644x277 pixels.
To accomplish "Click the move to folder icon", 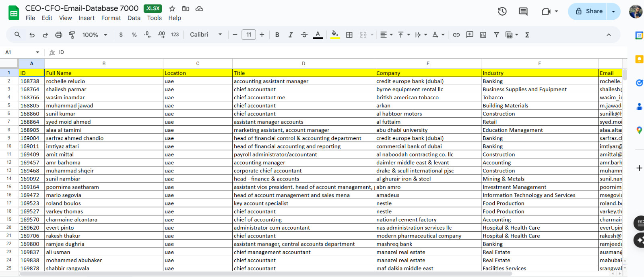I will 186,8.
